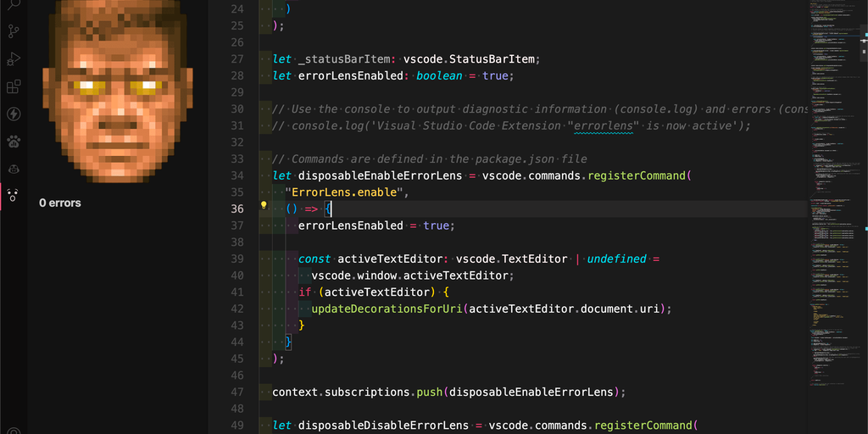Click the active surprised face sidebar icon
The image size is (868, 434).
14,195
